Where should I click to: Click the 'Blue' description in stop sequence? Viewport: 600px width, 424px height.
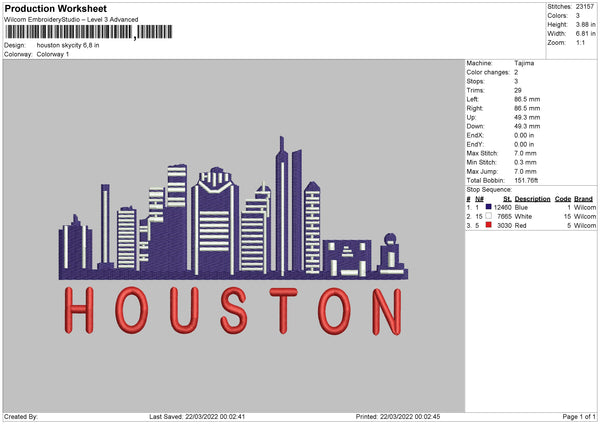click(521, 207)
